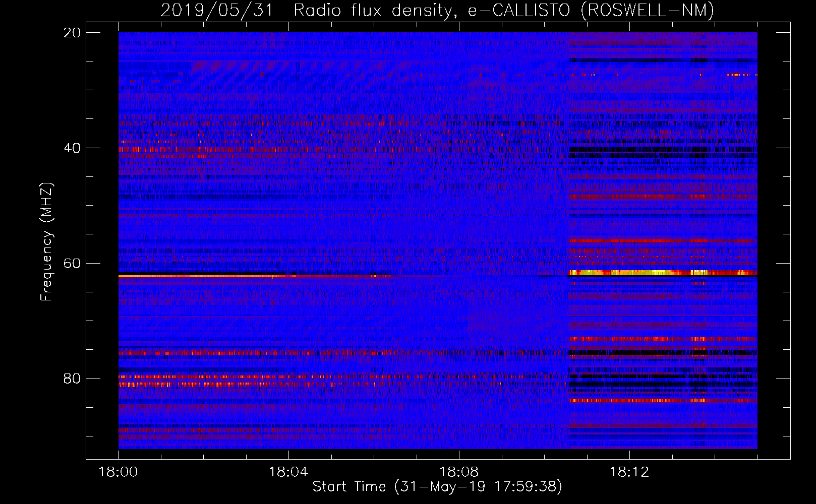
Task: Click the bright yellow emission band near 62 MHz
Action: pos(663,273)
